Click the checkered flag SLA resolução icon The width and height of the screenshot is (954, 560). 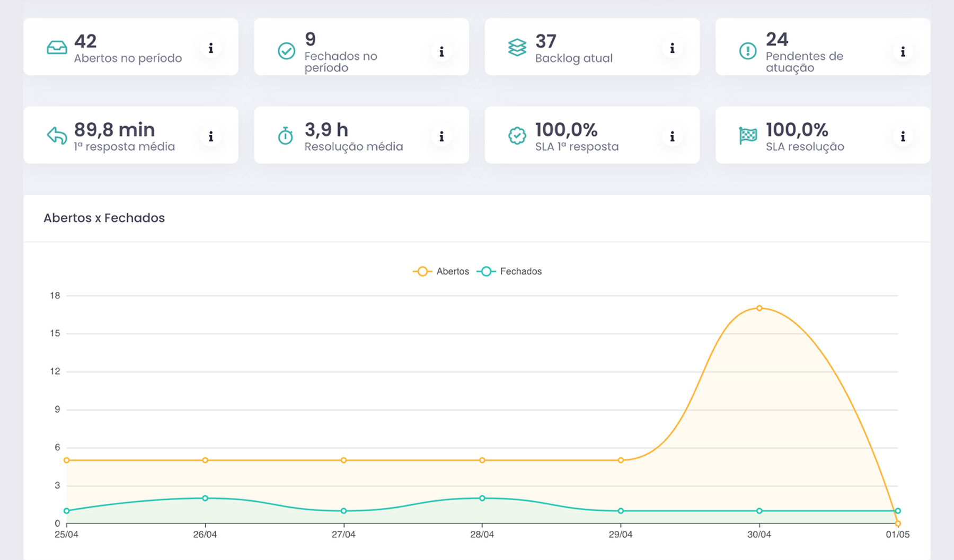click(x=748, y=136)
